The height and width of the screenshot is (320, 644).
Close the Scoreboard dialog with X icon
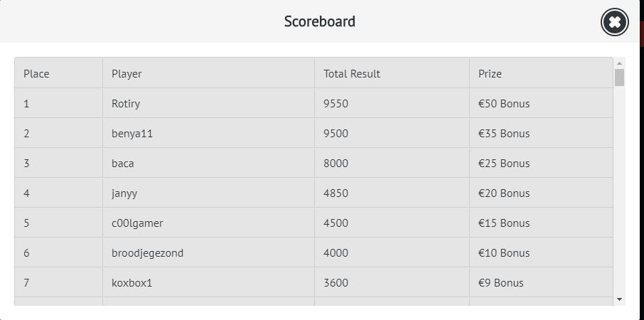pyautogui.click(x=615, y=23)
